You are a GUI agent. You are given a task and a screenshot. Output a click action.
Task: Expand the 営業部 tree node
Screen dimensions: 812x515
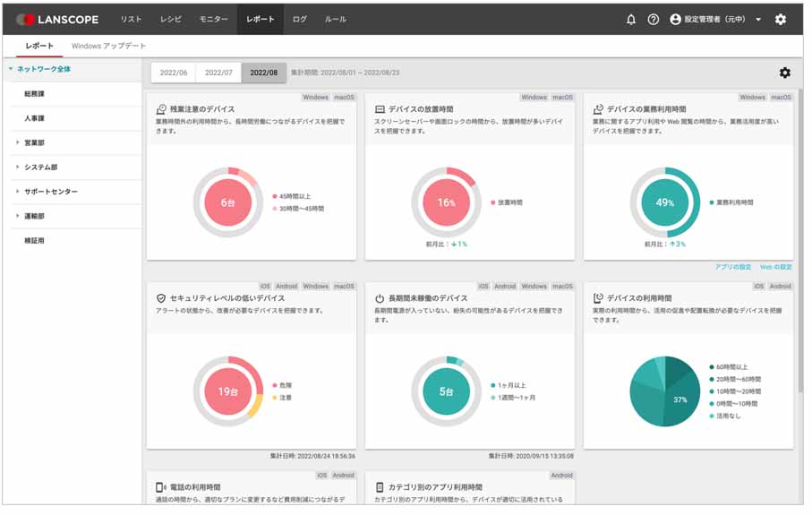[17, 142]
